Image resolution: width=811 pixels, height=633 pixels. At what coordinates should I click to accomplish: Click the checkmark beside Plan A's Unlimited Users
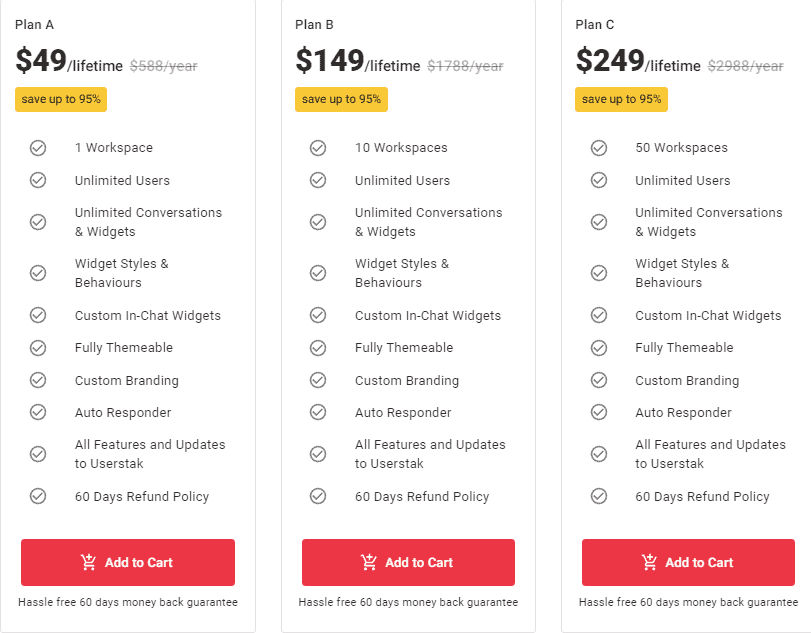38,180
